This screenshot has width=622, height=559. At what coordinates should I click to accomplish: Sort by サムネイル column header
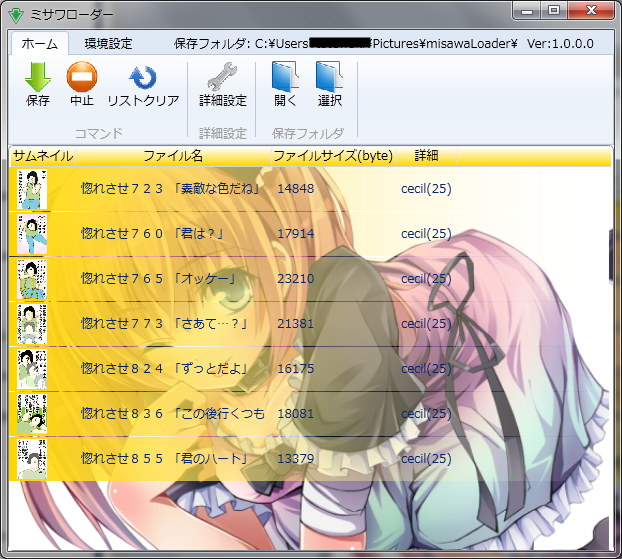(42, 156)
